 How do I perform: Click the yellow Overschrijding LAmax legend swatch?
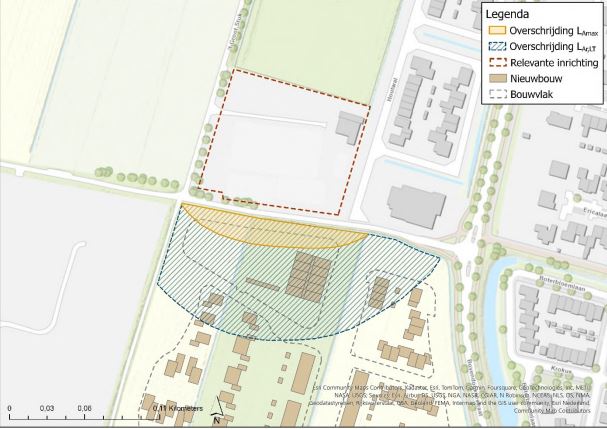point(497,30)
